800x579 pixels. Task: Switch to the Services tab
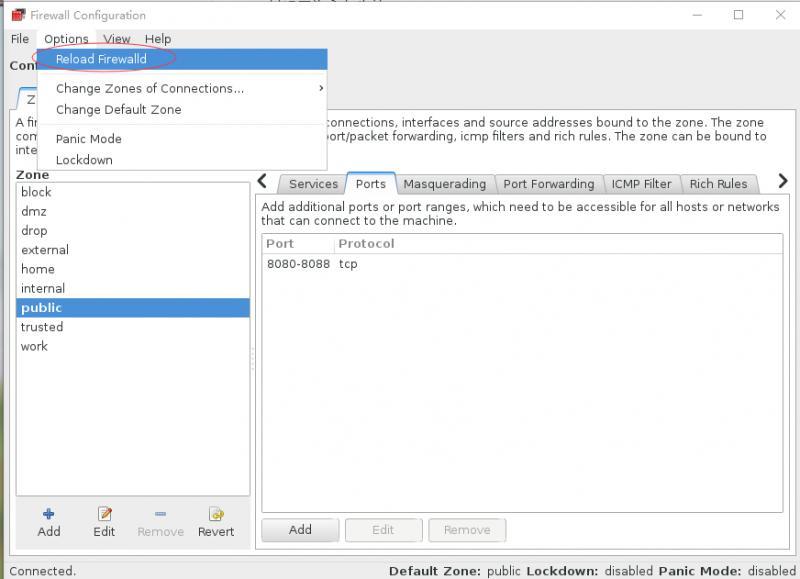[x=313, y=184]
